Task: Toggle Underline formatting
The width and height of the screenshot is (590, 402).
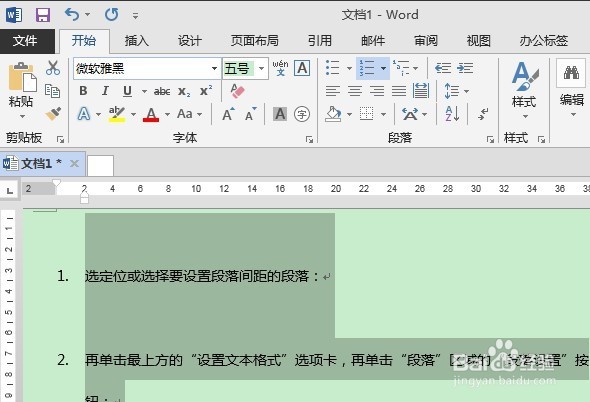Action: tap(128, 91)
